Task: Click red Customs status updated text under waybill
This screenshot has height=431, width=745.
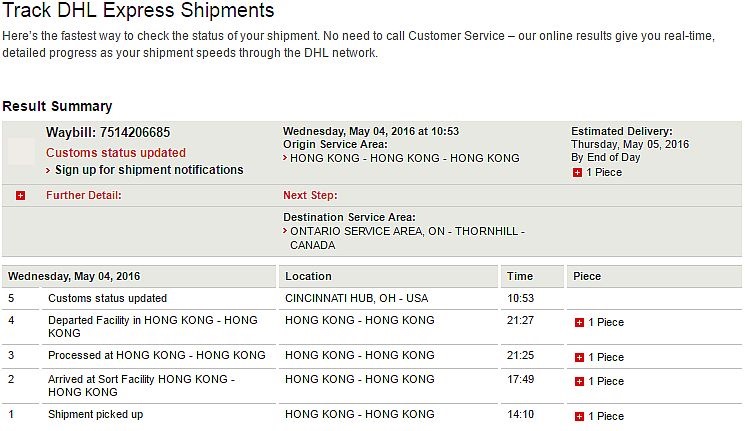Action: click(116, 153)
